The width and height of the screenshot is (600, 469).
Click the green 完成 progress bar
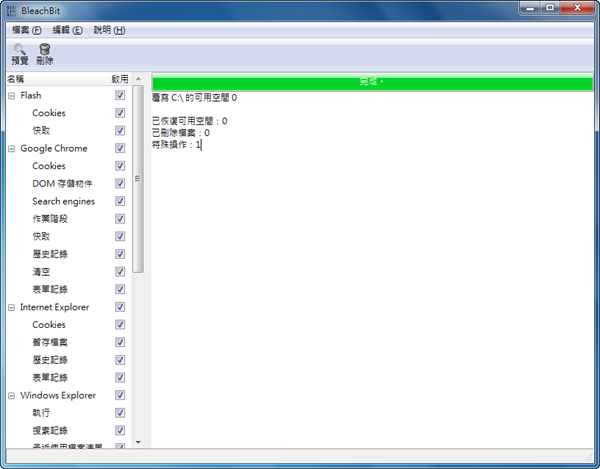(372, 81)
